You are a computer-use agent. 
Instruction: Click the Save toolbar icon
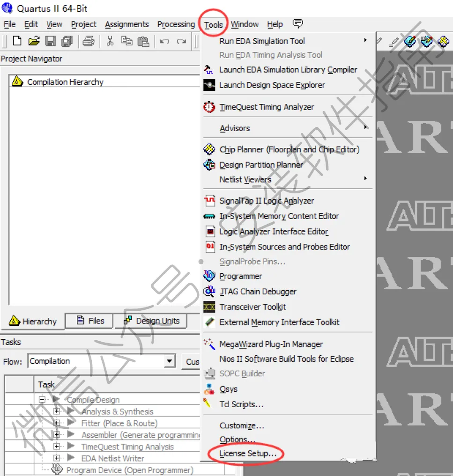tap(51, 41)
